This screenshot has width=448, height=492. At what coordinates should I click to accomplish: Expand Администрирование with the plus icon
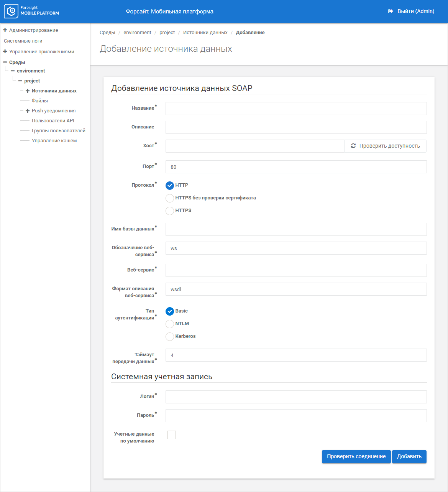click(5, 30)
